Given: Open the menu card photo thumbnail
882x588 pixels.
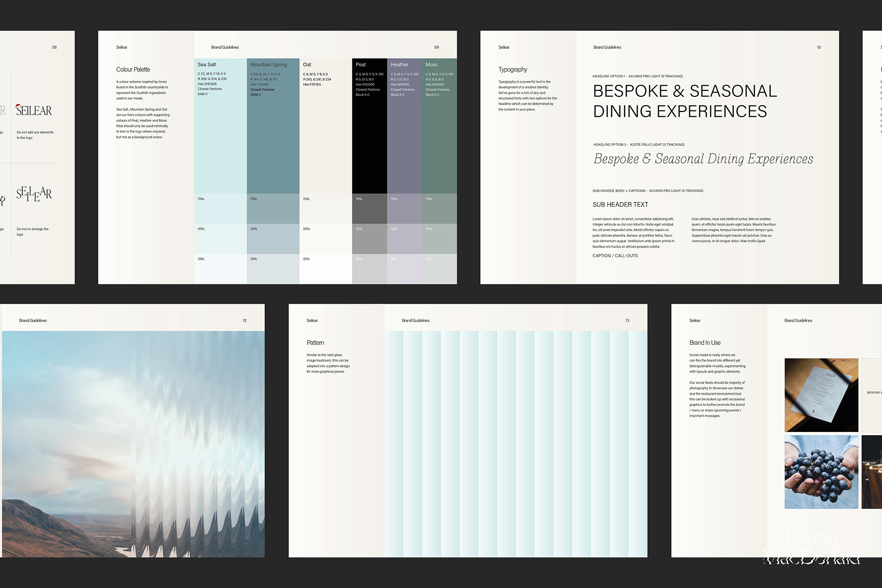Looking at the screenshot, I should (x=821, y=395).
